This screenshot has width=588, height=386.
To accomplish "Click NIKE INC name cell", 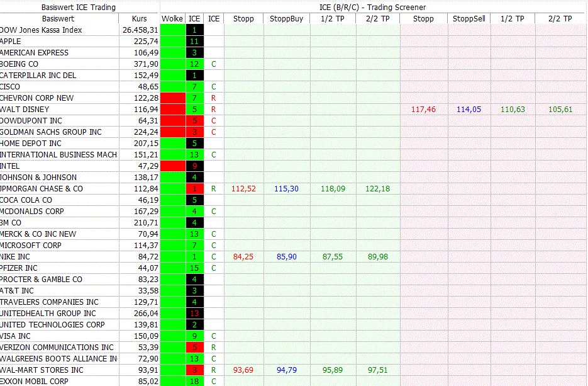I will point(15,257).
